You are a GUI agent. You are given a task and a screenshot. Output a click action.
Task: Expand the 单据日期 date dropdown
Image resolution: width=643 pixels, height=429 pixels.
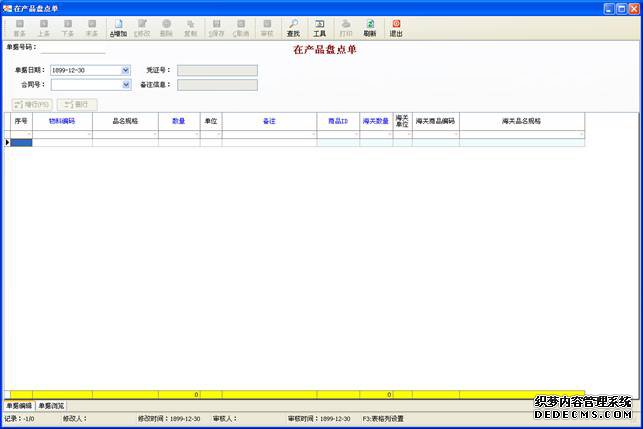(x=126, y=71)
